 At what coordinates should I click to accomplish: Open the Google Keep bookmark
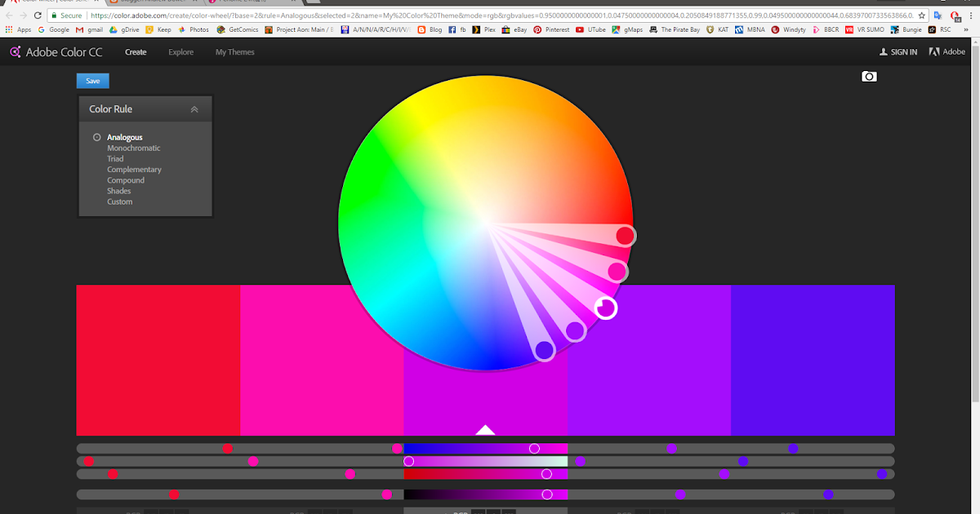pos(160,29)
